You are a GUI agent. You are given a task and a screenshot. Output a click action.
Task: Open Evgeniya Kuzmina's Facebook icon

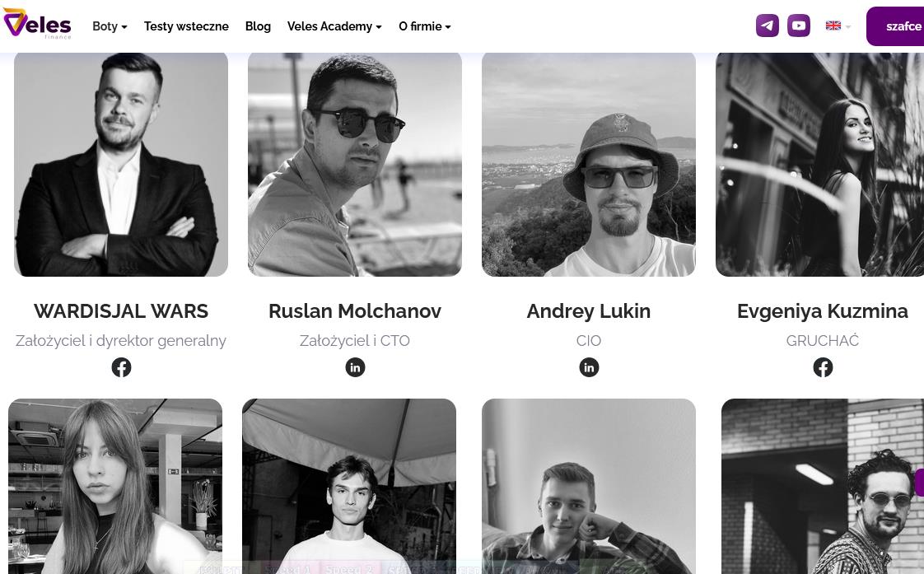823,367
